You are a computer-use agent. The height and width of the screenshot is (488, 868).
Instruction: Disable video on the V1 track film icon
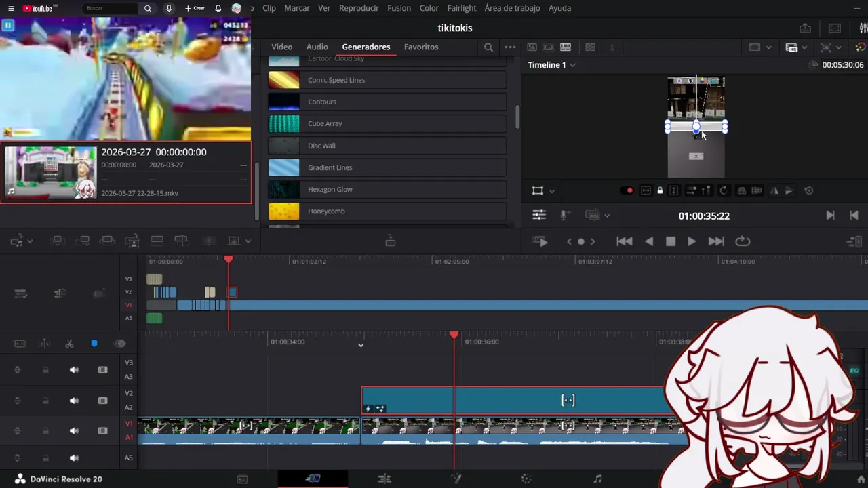pyautogui.click(x=103, y=430)
